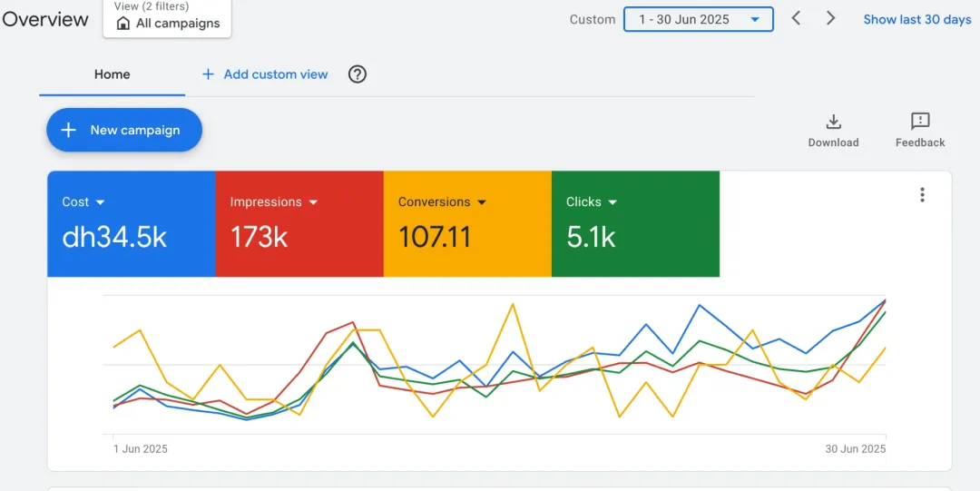The width and height of the screenshot is (980, 491).
Task: Open the chart card three-dot menu
Action: click(x=922, y=195)
